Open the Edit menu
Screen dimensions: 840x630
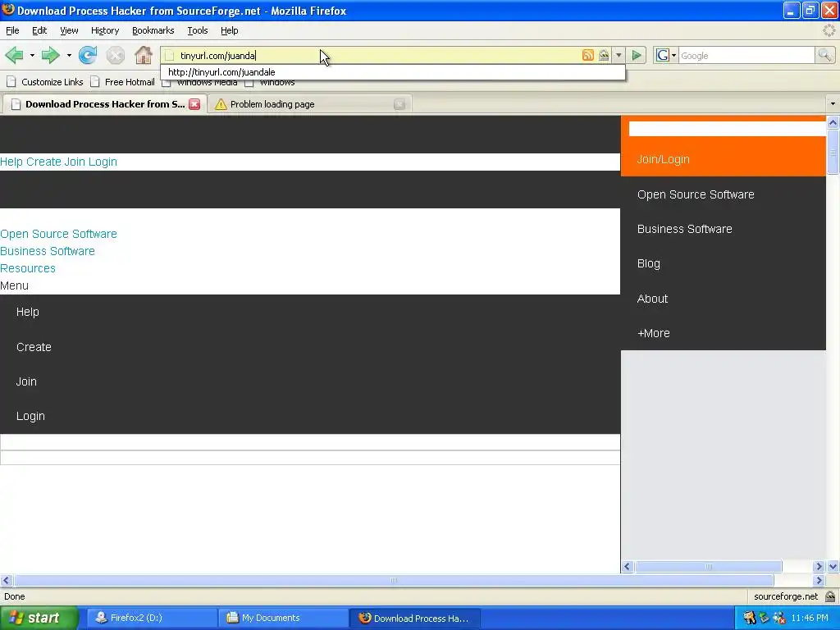click(39, 30)
